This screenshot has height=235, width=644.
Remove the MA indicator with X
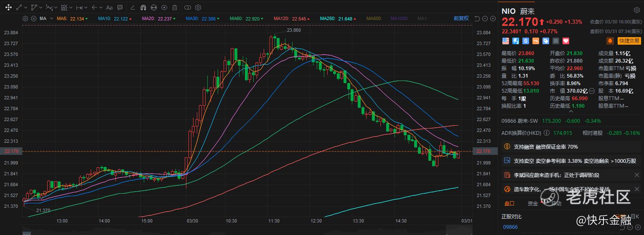pos(33,18)
